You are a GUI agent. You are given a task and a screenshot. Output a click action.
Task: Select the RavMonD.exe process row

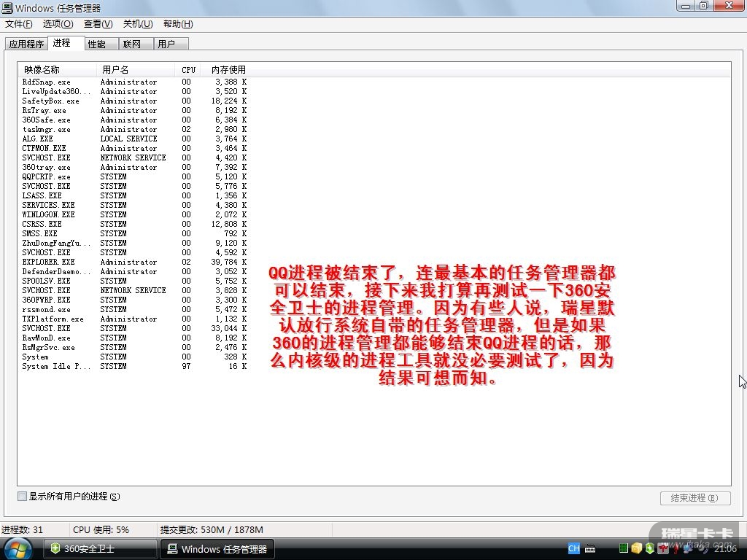coord(134,338)
